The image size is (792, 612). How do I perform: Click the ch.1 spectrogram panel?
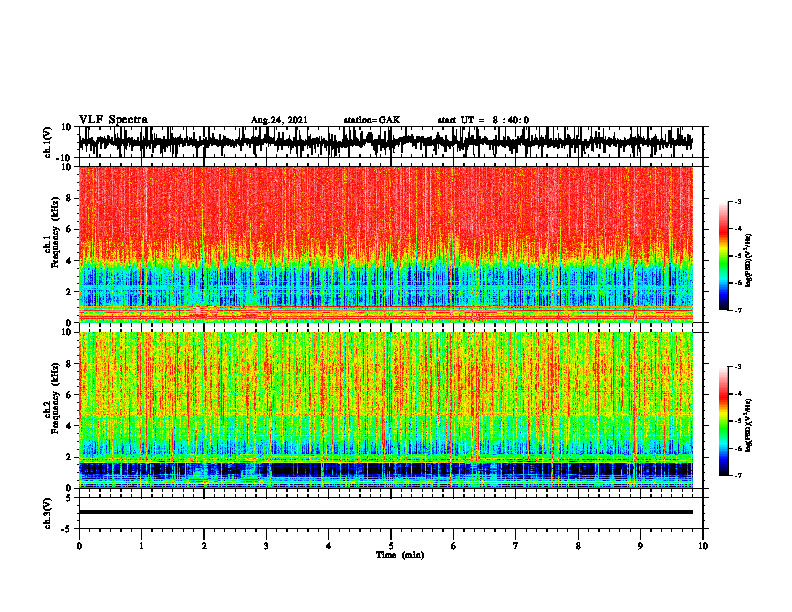tap(385, 244)
